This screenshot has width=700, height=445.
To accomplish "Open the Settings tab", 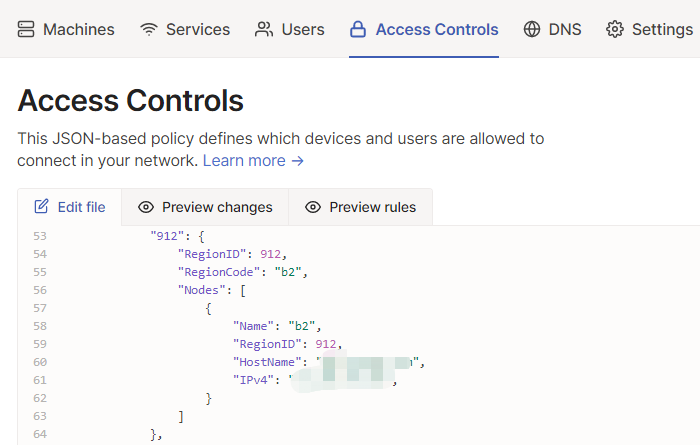I will 650,29.
